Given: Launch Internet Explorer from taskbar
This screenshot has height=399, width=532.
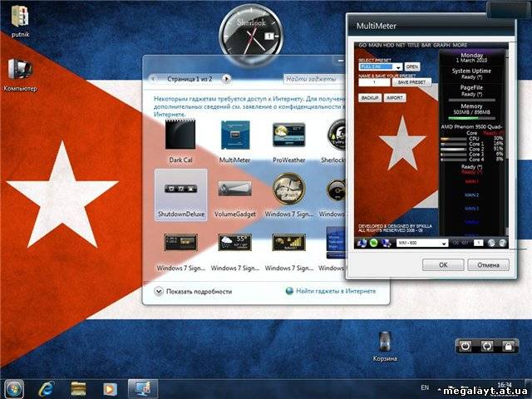Looking at the screenshot, I should coord(46,389).
